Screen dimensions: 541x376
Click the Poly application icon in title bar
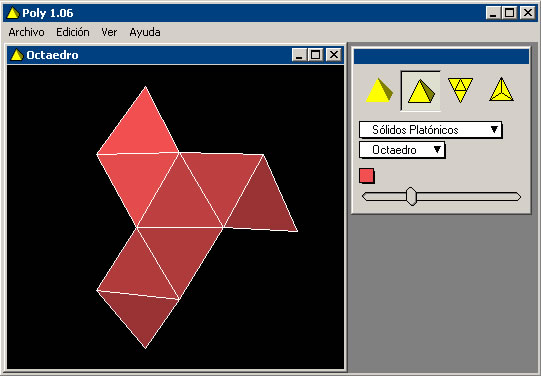pos(13,13)
